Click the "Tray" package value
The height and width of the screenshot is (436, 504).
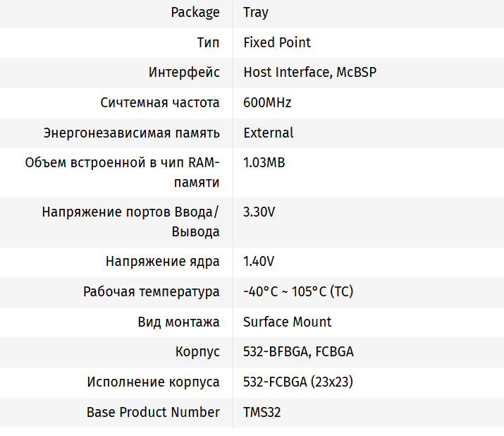tap(256, 13)
